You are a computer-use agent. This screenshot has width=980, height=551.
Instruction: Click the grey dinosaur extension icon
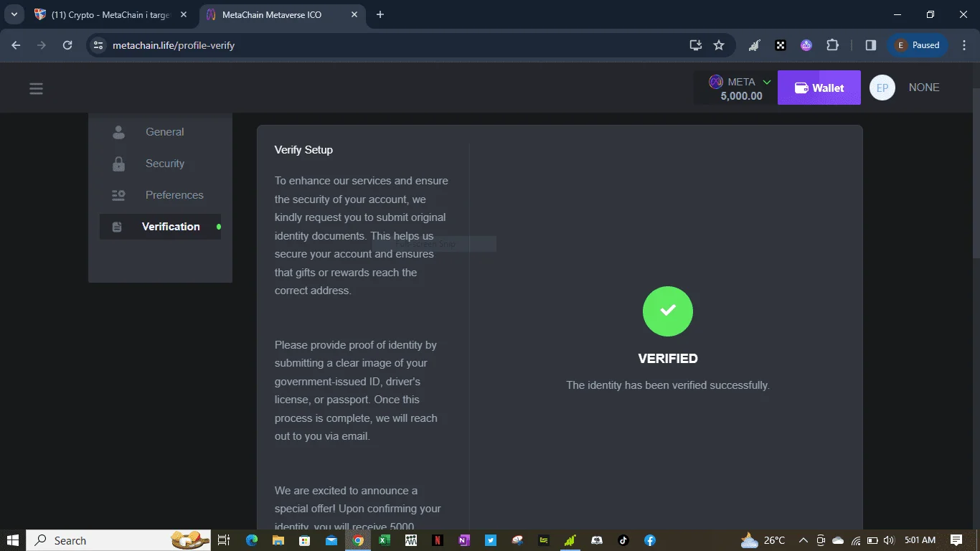tap(755, 45)
